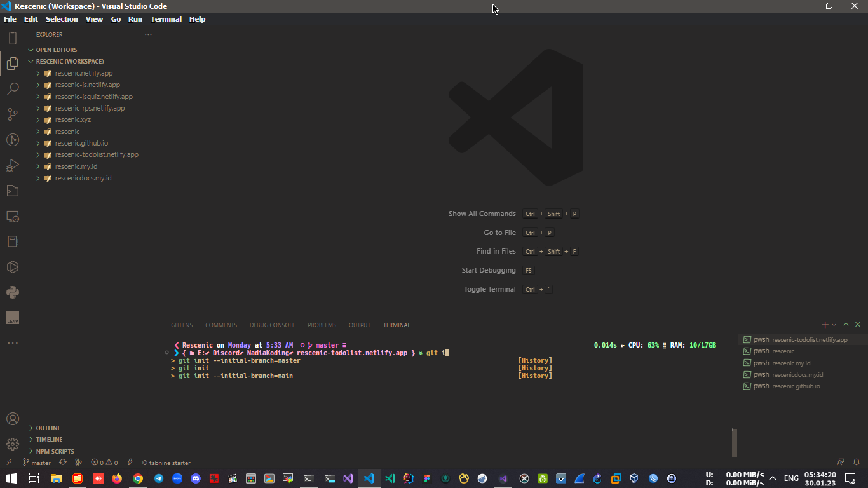The height and width of the screenshot is (488, 868).
Task: Click the remote window indicator in status bar
Action: [x=9, y=463]
